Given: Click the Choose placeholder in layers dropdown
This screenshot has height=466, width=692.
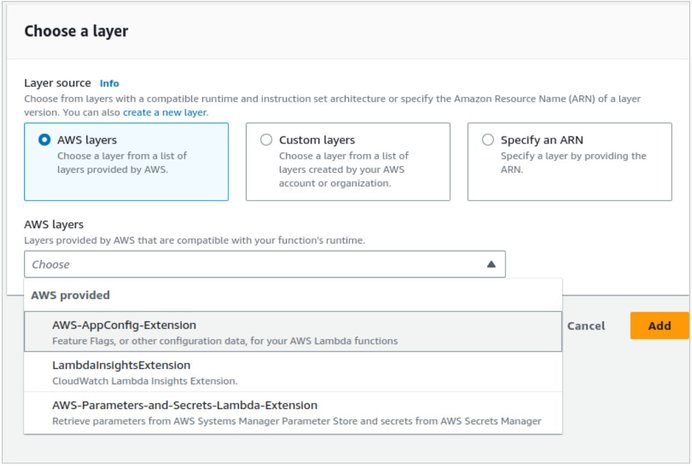Looking at the screenshot, I should 51,264.
